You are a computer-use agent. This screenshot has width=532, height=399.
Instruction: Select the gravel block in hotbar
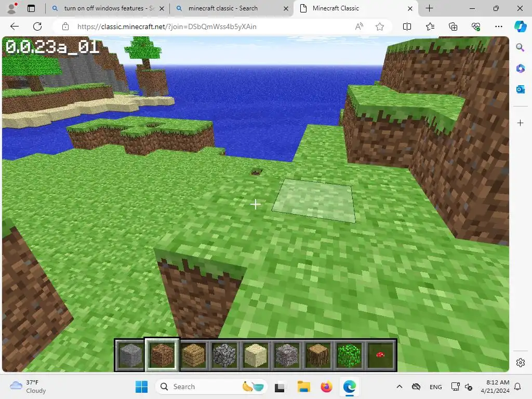(287, 355)
